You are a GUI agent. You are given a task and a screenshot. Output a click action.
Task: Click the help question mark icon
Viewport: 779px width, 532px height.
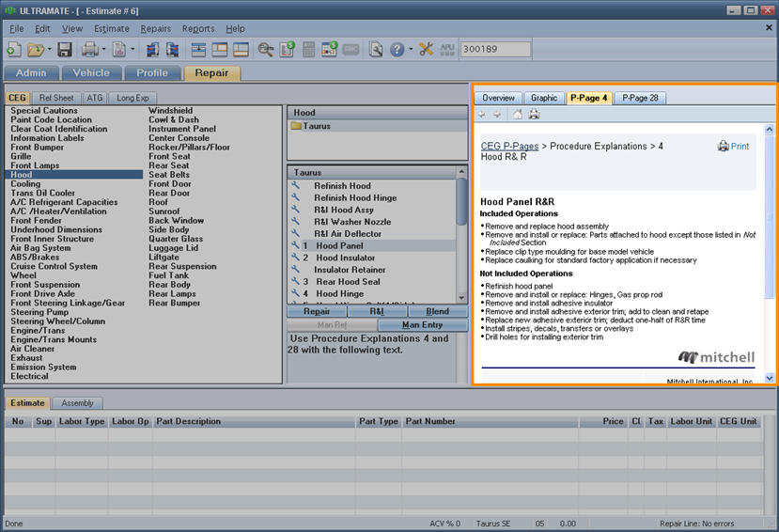point(397,49)
